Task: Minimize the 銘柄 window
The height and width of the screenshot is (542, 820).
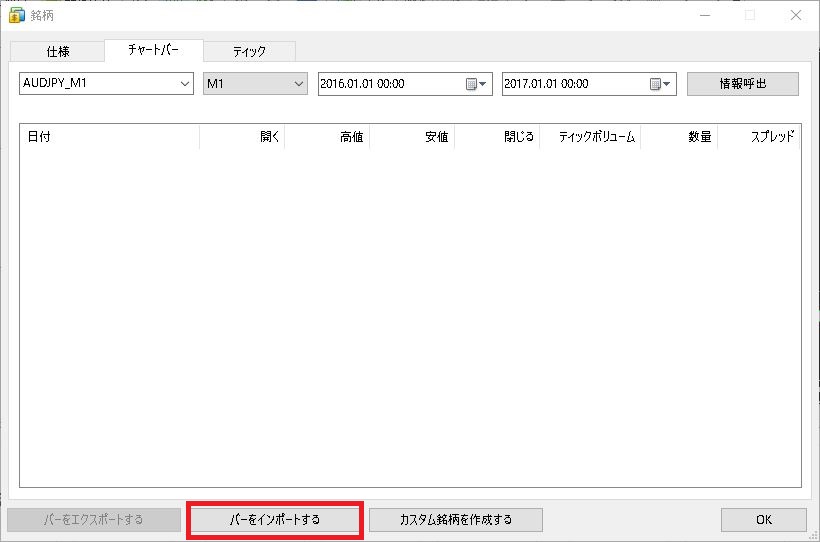Action: [x=705, y=15]
